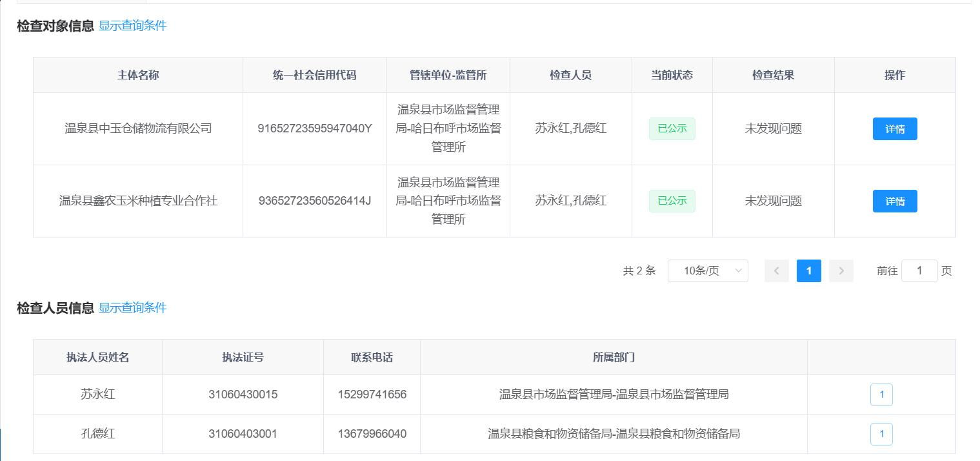The height and width of the screenshot is (461, 980).
Task: Show query conditions for 检查人员信息
Action: [132, 308]
